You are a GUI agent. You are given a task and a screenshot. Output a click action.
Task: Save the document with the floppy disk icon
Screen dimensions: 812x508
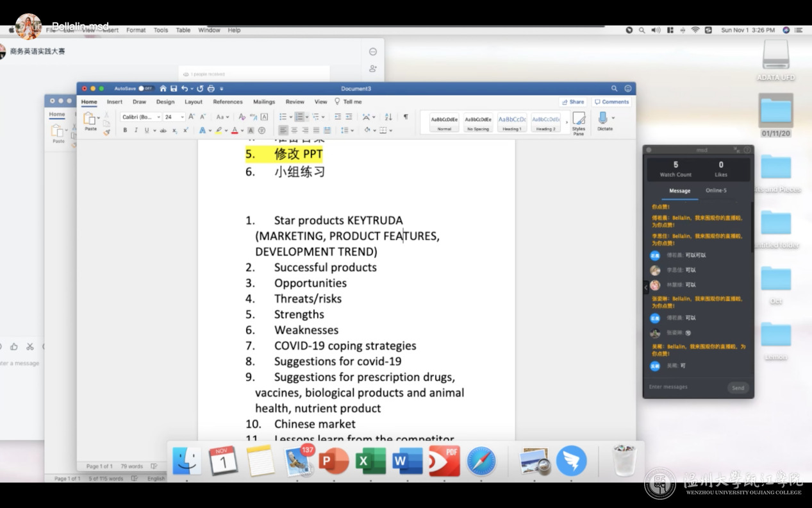pyautogui.click(x=174, y=89)
